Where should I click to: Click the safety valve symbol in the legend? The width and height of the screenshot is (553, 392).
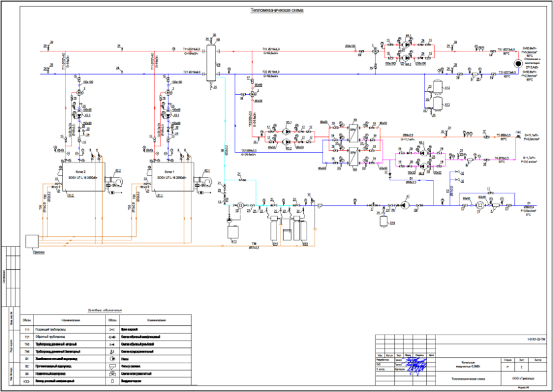click(x=112, y=351)
